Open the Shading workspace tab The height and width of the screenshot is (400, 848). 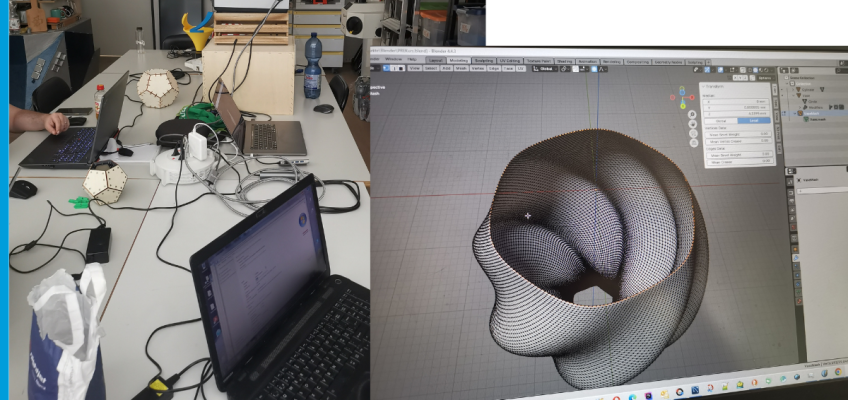(565, 61)
